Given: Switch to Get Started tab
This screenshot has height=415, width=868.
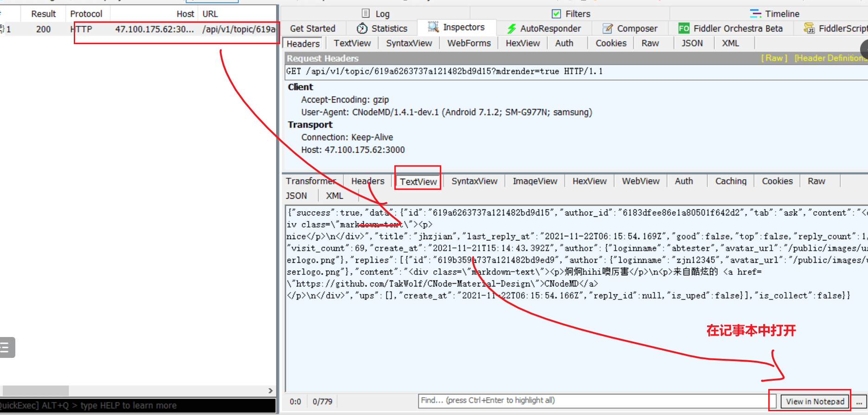Looking at the screenshot, I should (x=313, y=28).
